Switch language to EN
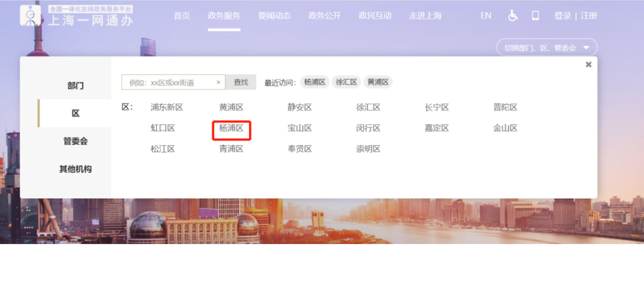Image resolution: width=644 pixels, height=281 pixels. [486, 16]
